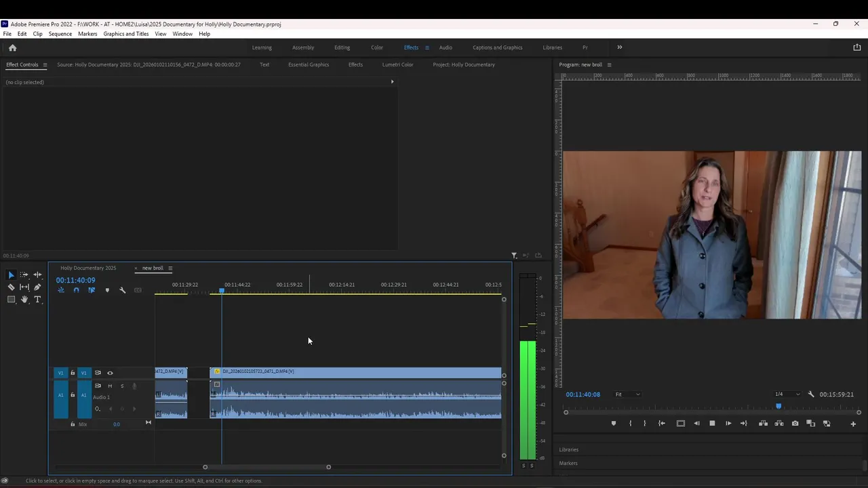Expand the workspace overflow chevron menu
This screenshot has width=868, height=488.
tap(619, 47)
